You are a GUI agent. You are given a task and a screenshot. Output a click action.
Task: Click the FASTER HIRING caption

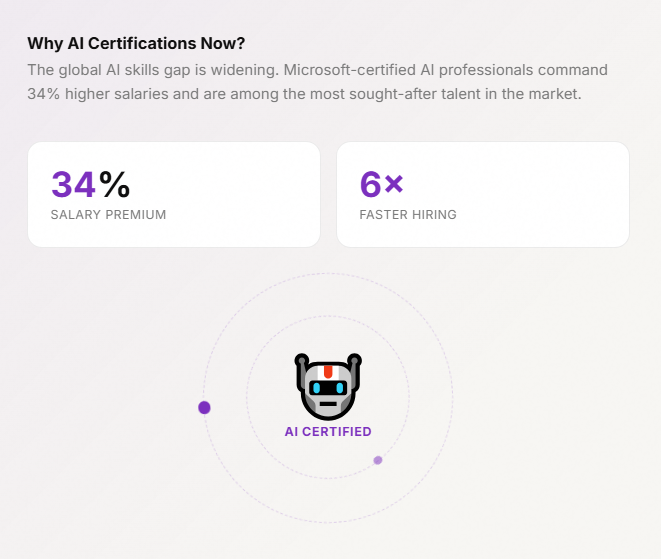coord(408,215)
